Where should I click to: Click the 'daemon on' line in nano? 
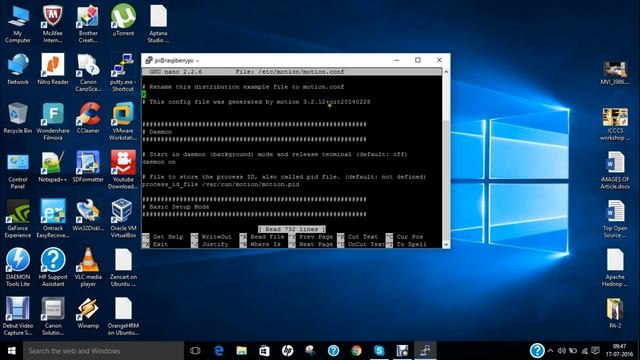click(159, 162)
